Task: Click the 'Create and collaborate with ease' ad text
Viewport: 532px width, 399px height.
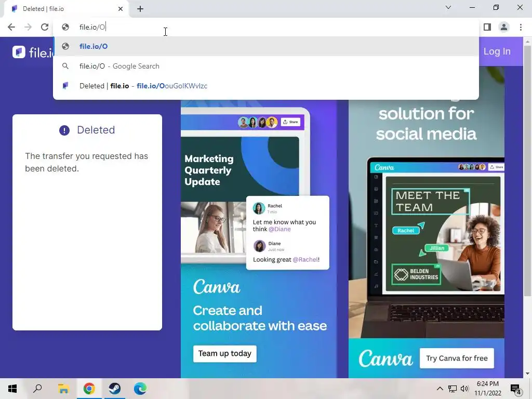Action: click(x=260, y=318)
